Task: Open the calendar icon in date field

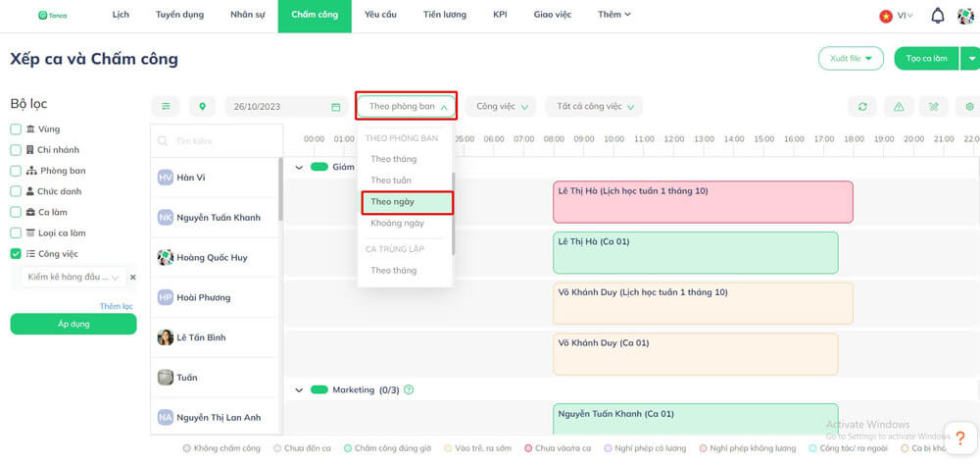Action: tap(335, 107)
